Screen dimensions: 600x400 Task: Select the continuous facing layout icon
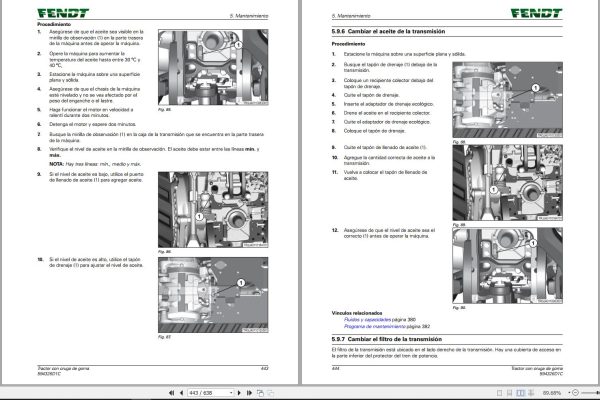[x=531, y=393]
